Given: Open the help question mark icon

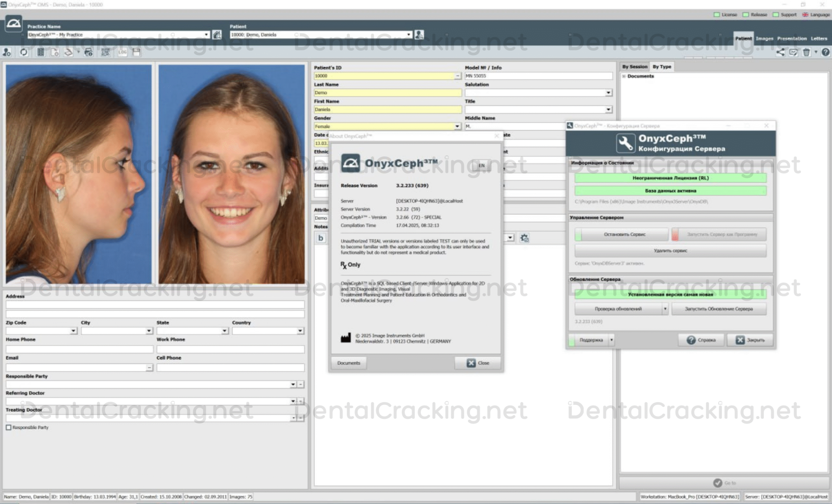Looking at the screenshot, I should tap(825, 52).
